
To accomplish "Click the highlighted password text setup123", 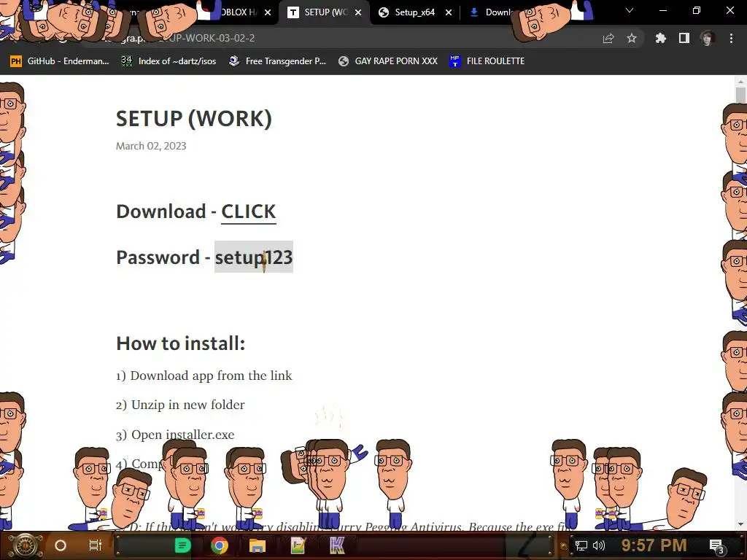I will click(253, 257).
